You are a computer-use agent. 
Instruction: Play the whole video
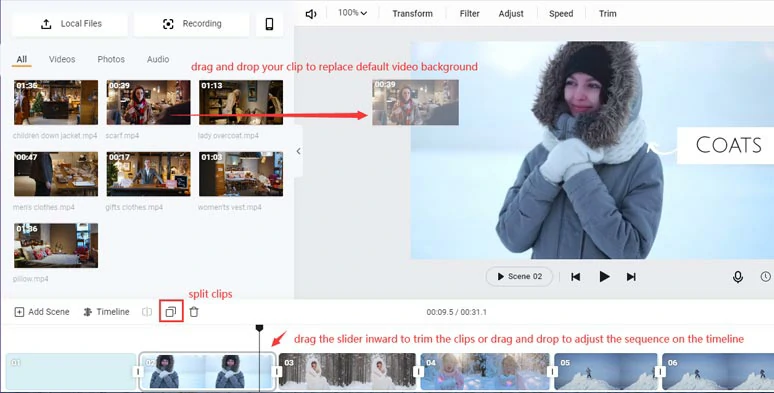click(x=604, y=277)
